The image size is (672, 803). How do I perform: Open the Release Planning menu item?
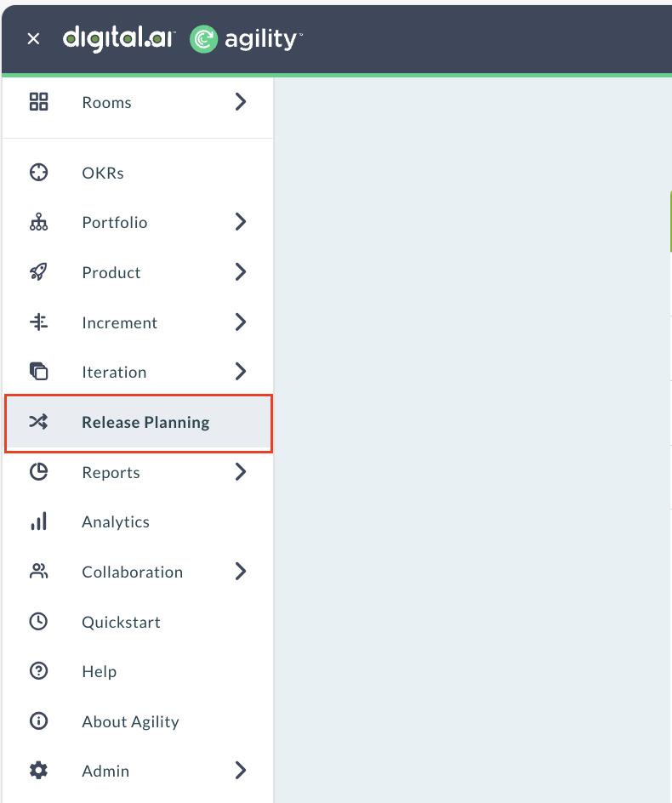point(145,421)
